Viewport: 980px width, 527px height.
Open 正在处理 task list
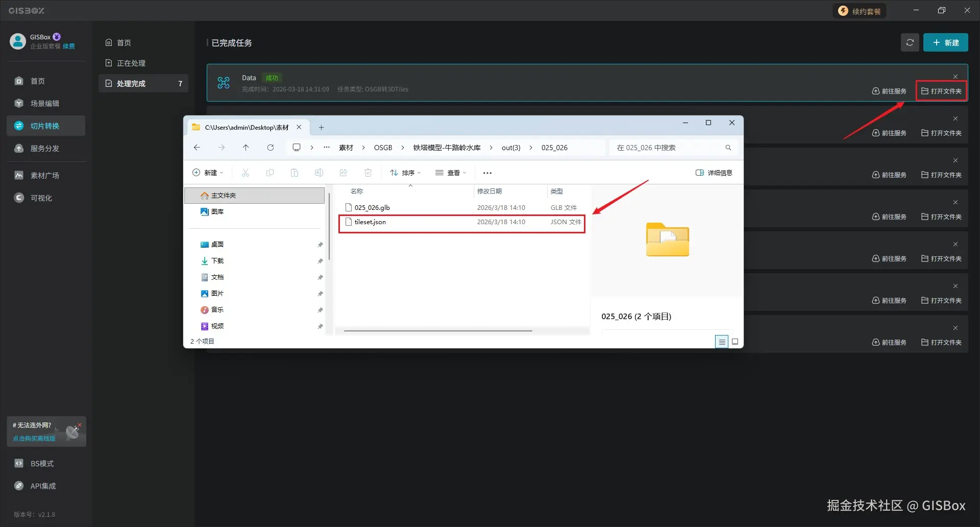tap(143, 63)
